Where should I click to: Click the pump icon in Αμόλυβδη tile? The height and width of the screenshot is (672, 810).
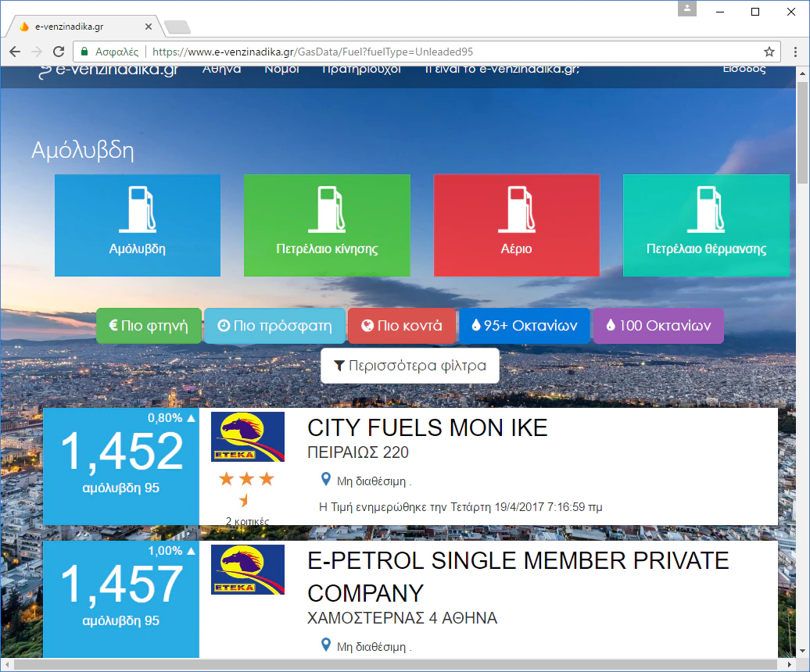(138, 209)
